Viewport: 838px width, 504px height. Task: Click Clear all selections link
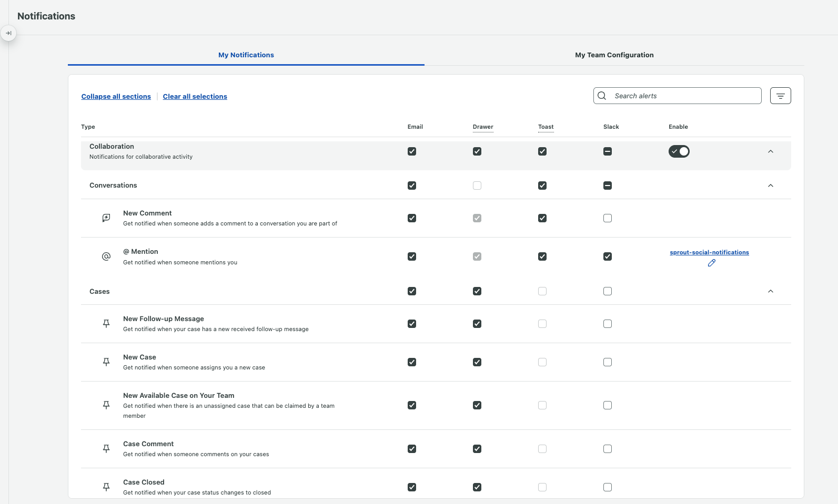pos(195,97)
